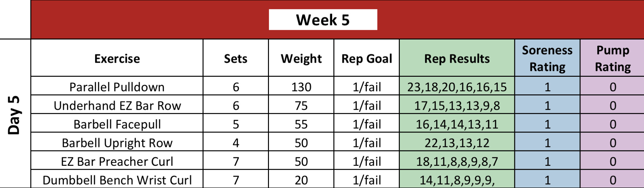Click rep results 22,13,13,12 cell
Screen dimensions: 644x188
pyautogui.click(x=457, y=143)
